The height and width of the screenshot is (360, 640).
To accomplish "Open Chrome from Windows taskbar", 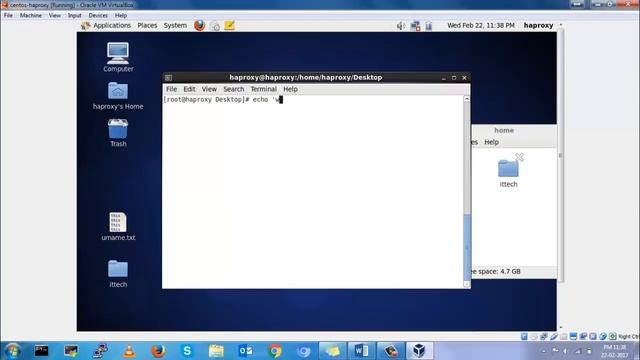I will pos(275,351).
